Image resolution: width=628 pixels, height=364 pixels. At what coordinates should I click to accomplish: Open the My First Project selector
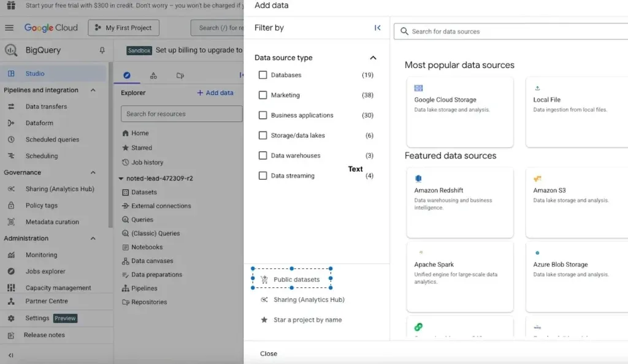124,28
